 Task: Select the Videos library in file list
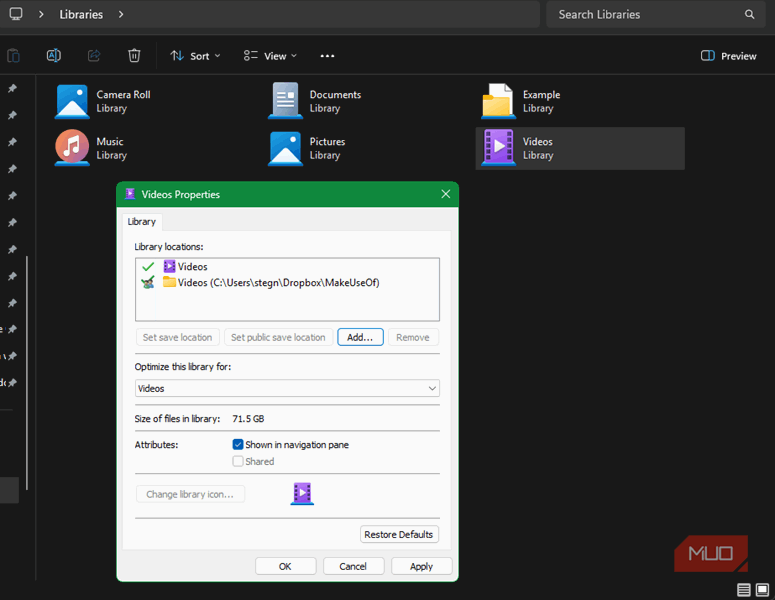[580, 148]
